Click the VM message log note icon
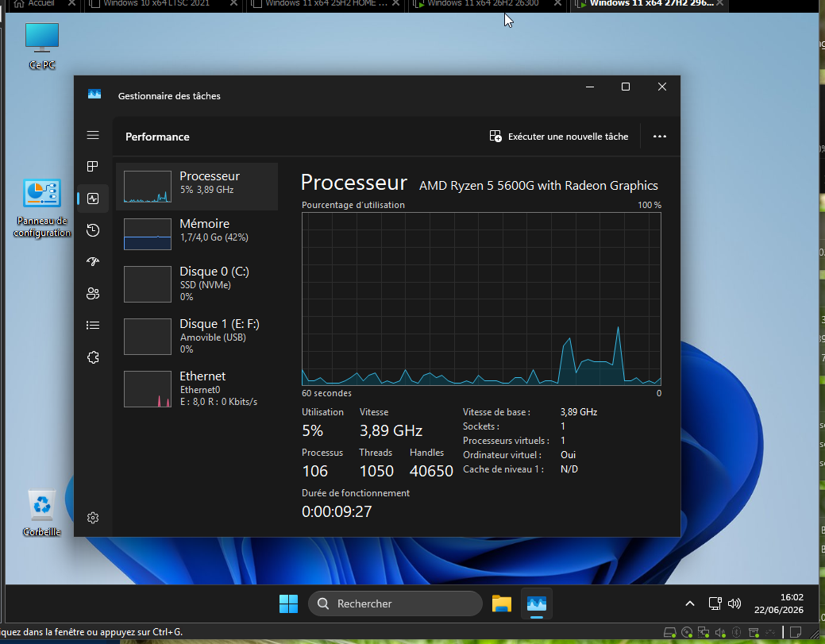 pos(796,632)
